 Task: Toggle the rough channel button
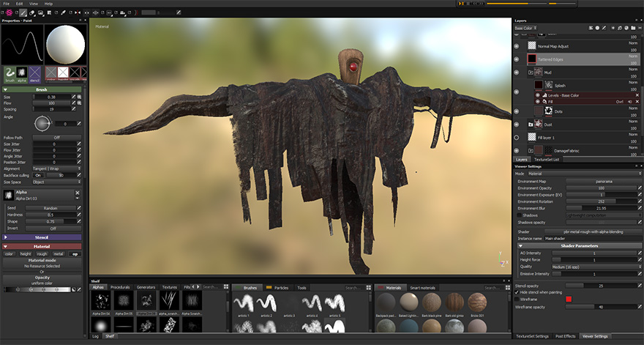(x=42, y=253)
